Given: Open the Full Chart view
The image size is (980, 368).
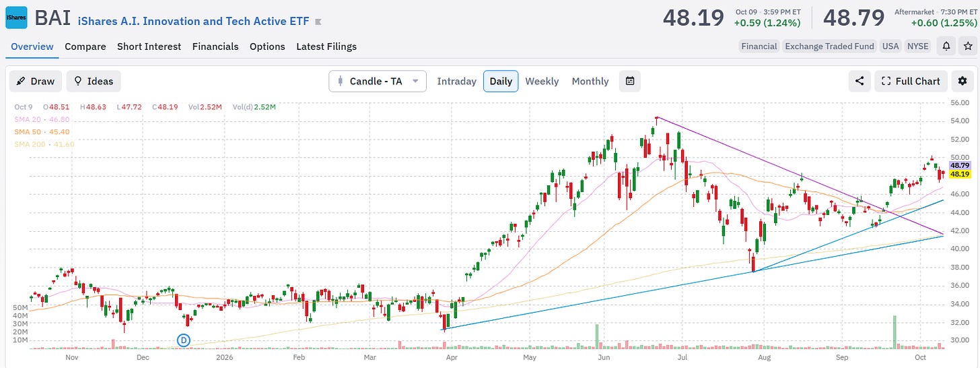Looking at the screenshot, I should pyautogui.click(x=911, y=82).
